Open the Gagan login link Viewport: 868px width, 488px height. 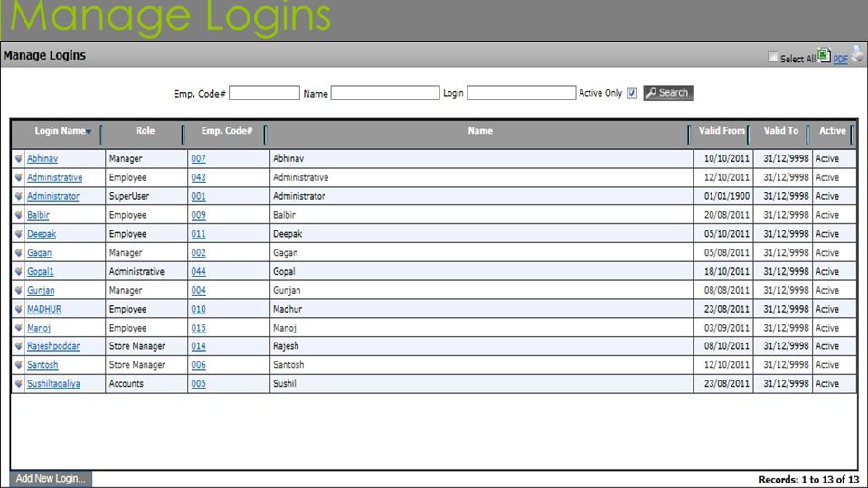coord(39,253)
